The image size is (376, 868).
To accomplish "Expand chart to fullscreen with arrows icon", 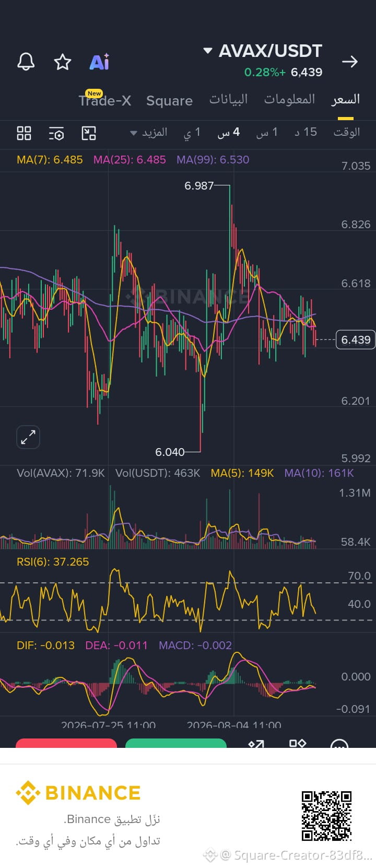I will tap(28, 437).
